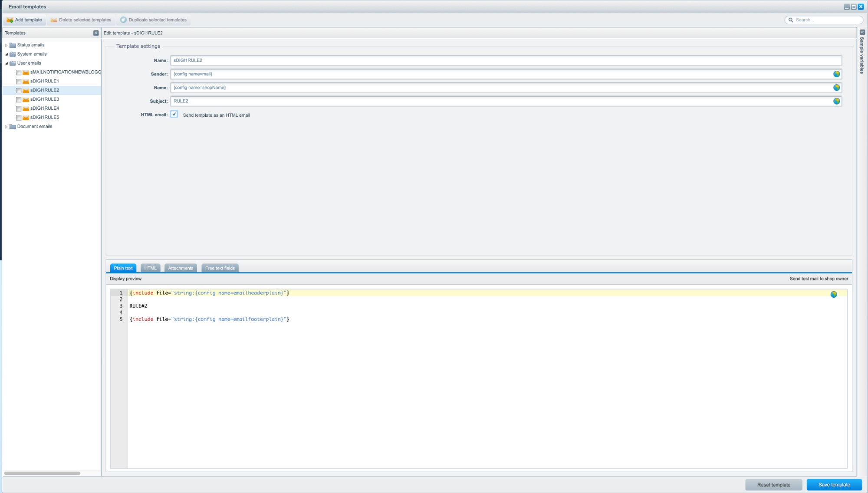Select sDIGI1RULE5 template in tree

click(x=44, y=118)
